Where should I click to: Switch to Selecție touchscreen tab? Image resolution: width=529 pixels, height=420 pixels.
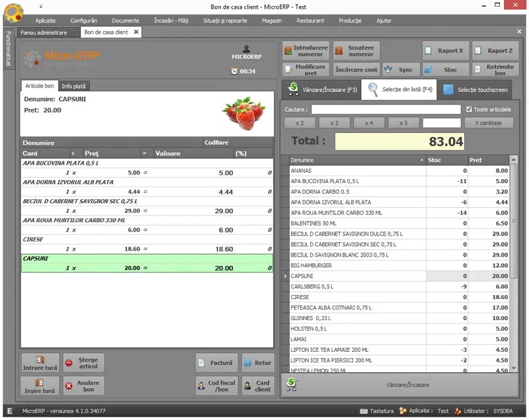coord(475,90)
